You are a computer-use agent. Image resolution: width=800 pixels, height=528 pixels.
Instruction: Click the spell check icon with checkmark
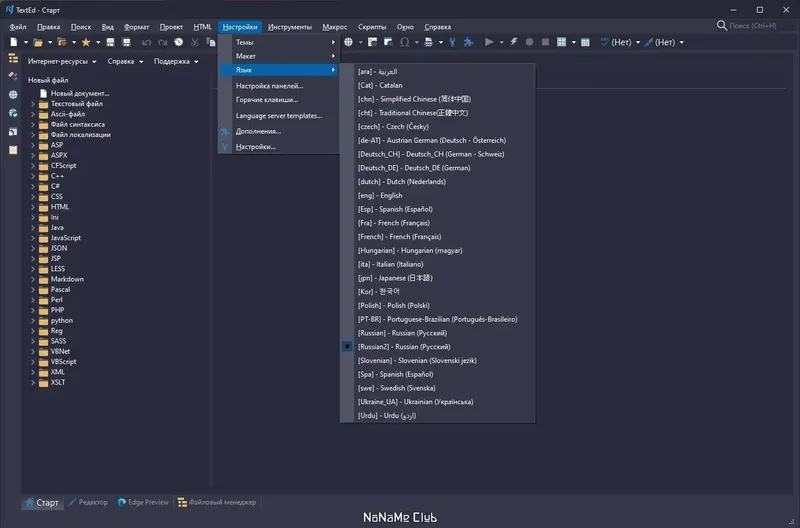tap(605, 42)
